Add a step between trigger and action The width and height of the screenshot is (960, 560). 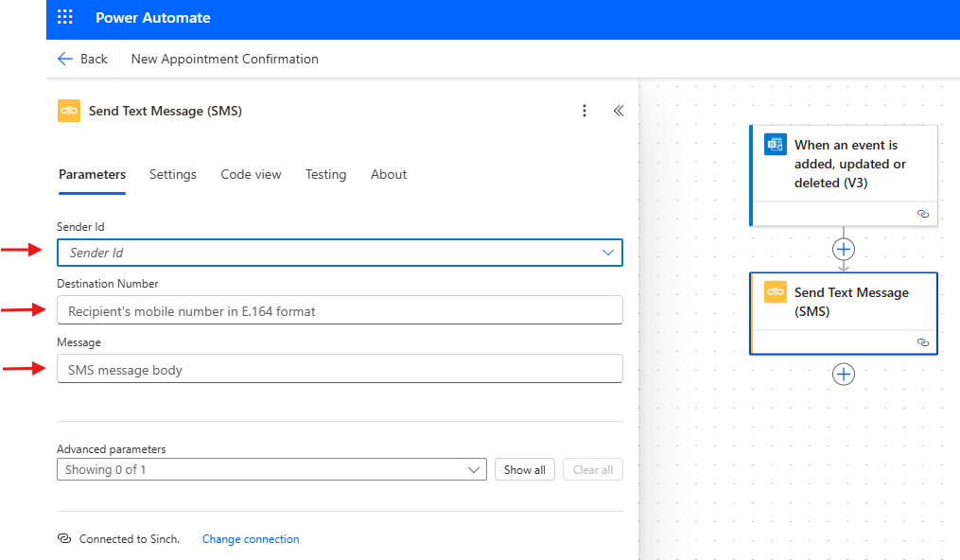tap(844, 249)
